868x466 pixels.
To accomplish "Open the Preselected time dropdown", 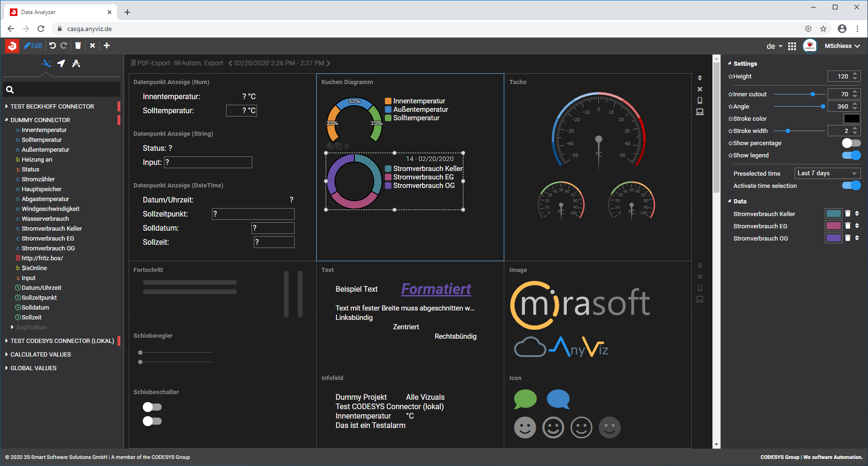I will pos(827,173).
